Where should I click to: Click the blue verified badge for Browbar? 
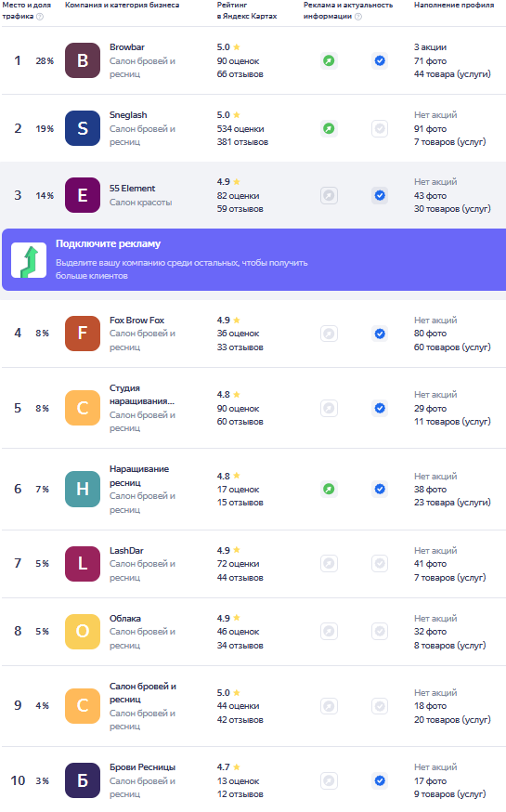coord(380,60)
